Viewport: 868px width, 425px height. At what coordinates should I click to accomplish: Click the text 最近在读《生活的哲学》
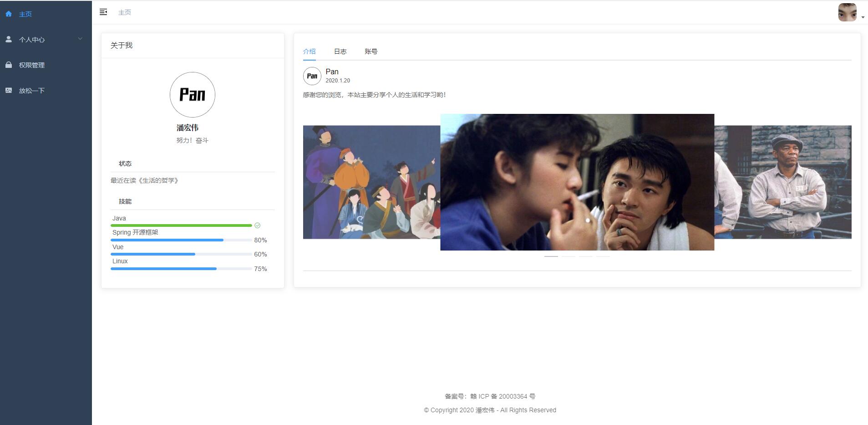point(145,180)
